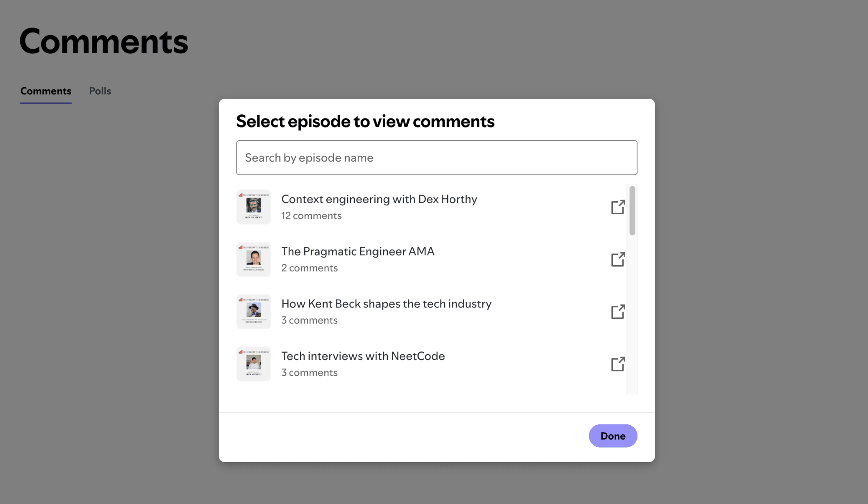The image size is (868, 504).
Task: Click the Pragmatic Engineer AMA thumbnail
Action: click(253, 259)
